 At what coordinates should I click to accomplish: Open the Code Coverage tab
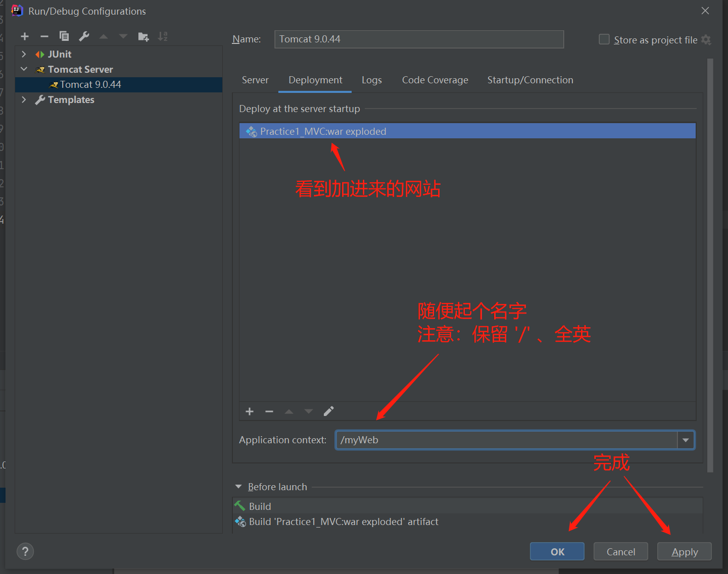tap(435, 80)
